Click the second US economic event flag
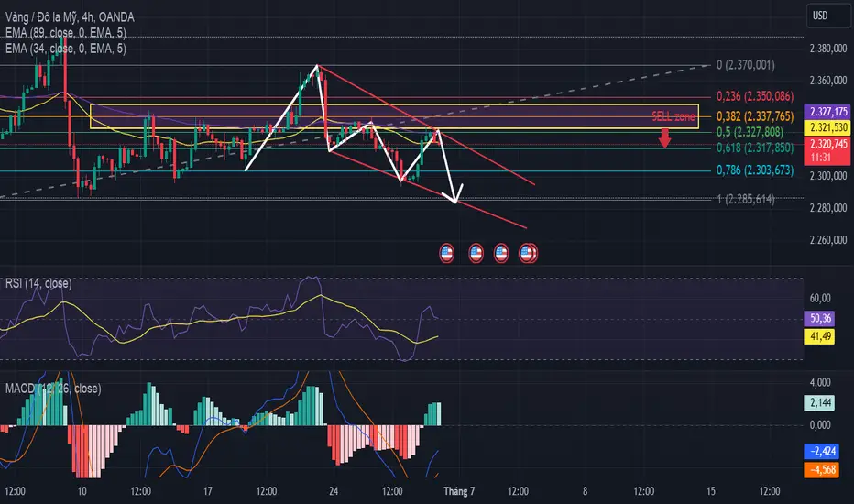This screenshot has height=504, width=854. (476, 253)
